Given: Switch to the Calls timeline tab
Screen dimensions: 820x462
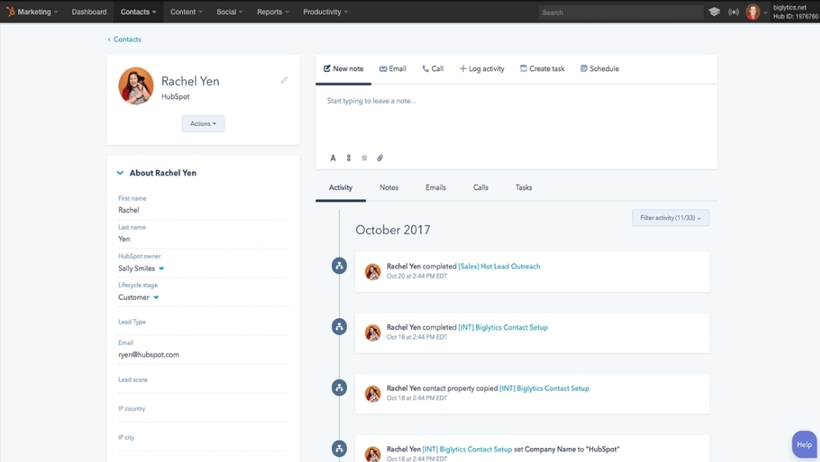Looking at the screenshot, I should click(481, 187).
